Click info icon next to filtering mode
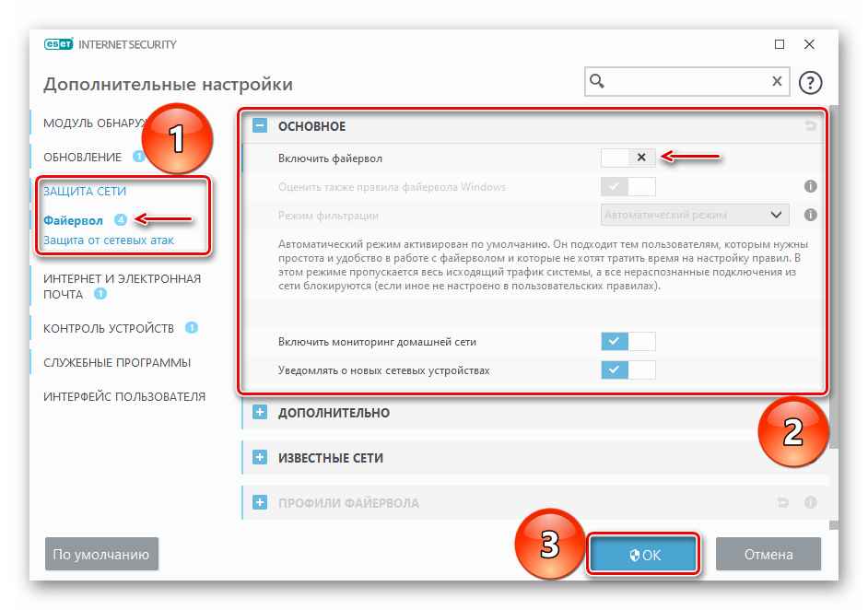The image size is (868, 610). pos(811,215)
